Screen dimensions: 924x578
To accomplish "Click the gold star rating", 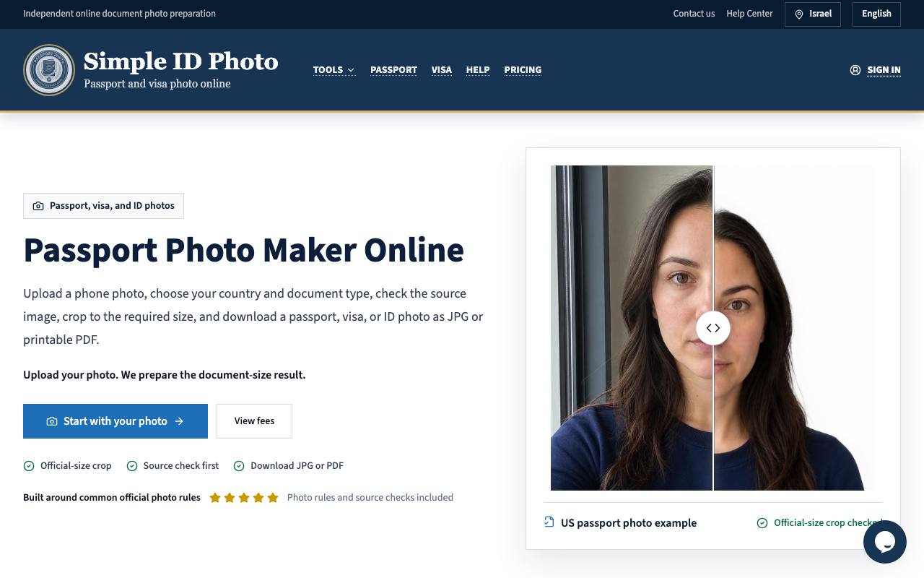I will coord(244,498).
